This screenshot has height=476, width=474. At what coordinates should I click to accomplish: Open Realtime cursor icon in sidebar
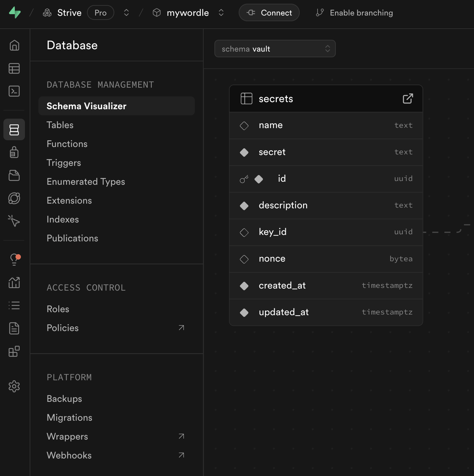point(14,221)
